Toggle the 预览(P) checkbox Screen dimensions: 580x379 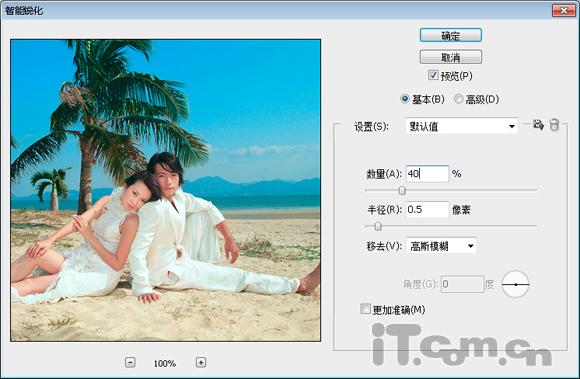click(433, 75)
